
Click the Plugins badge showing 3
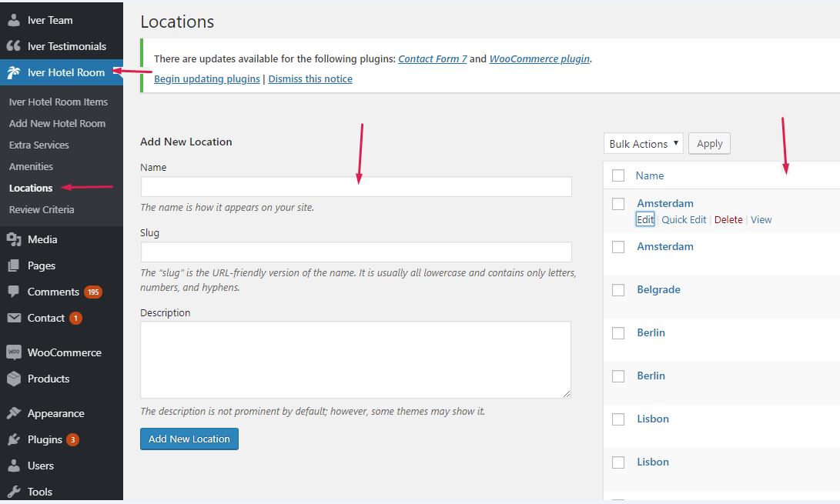73,439
